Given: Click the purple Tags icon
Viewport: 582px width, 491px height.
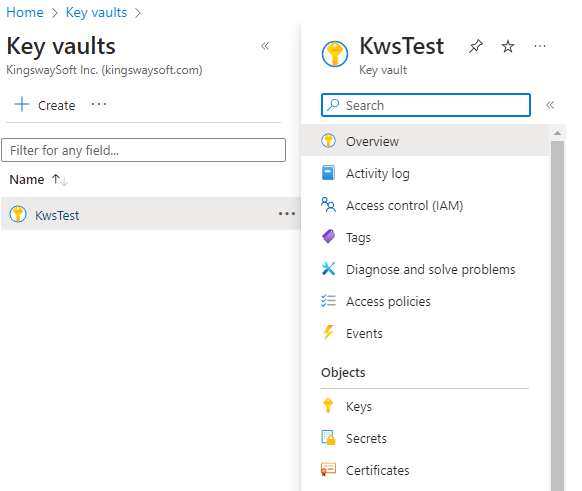Looking at the screenshot, I should coord(328,237).
